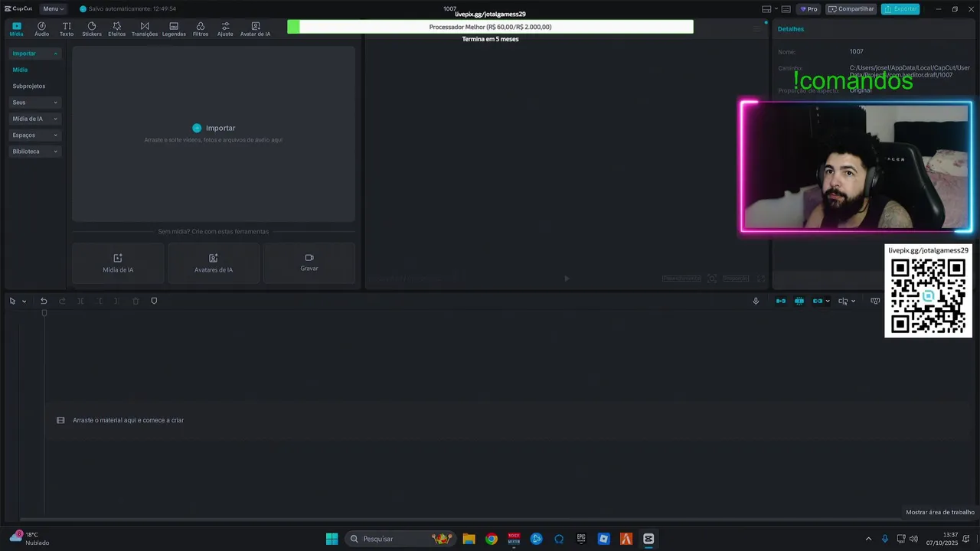Image resolution: width=980 pixels, height=551 pixels.
Task: Open the Legendas tab
Action: [x=174, y=29]
